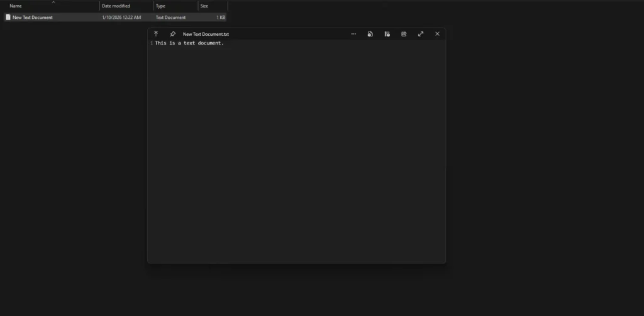Sort files by the Size column
Screen dimensions: 644x316
point(204,6)
